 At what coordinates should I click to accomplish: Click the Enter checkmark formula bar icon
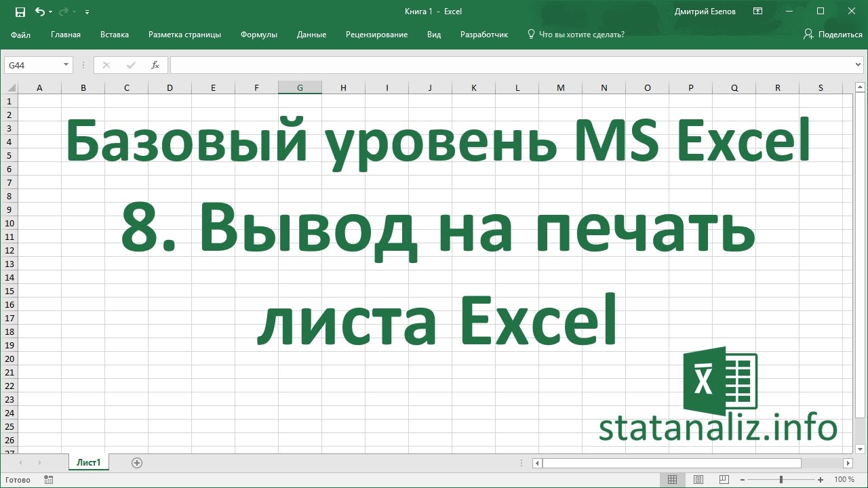[x=131, y=65]
